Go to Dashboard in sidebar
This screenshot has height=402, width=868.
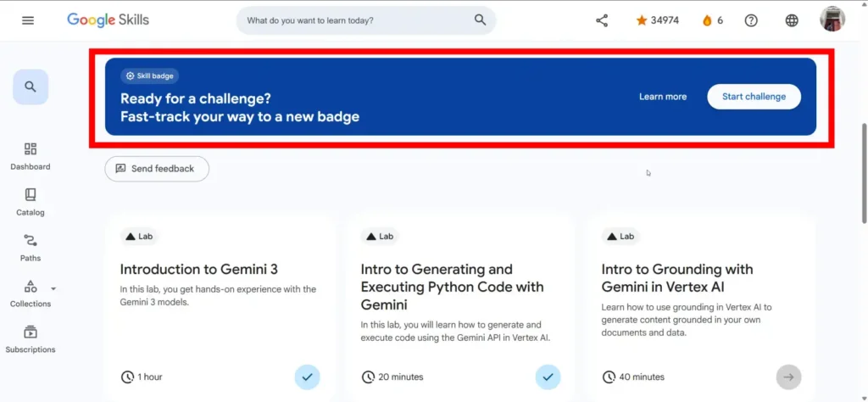click(31, 156)
